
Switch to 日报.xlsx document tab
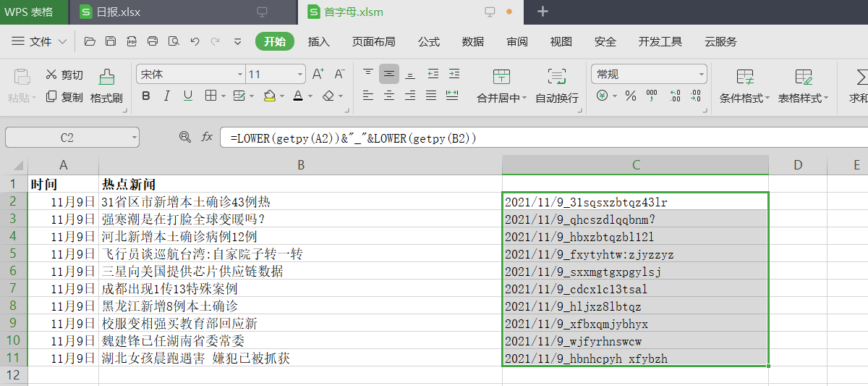[x=182, y=12]
